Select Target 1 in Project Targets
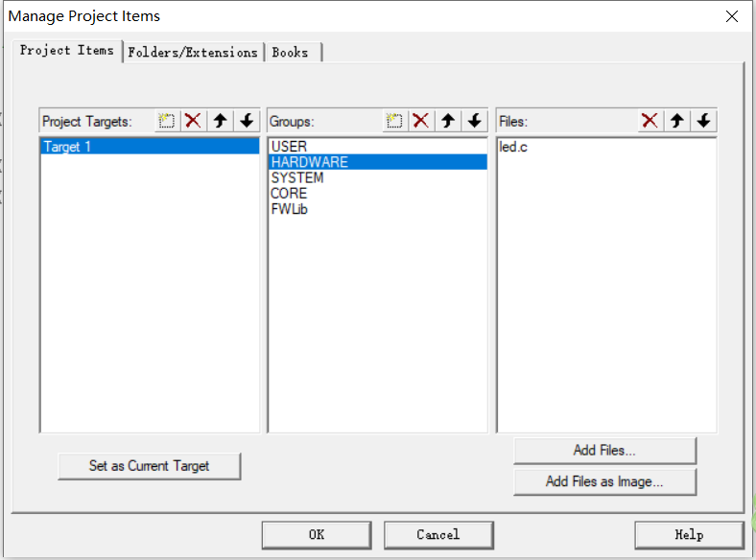The width and height of the screenshot is (756, 560). pyautogui.click(x=150, y=147)
